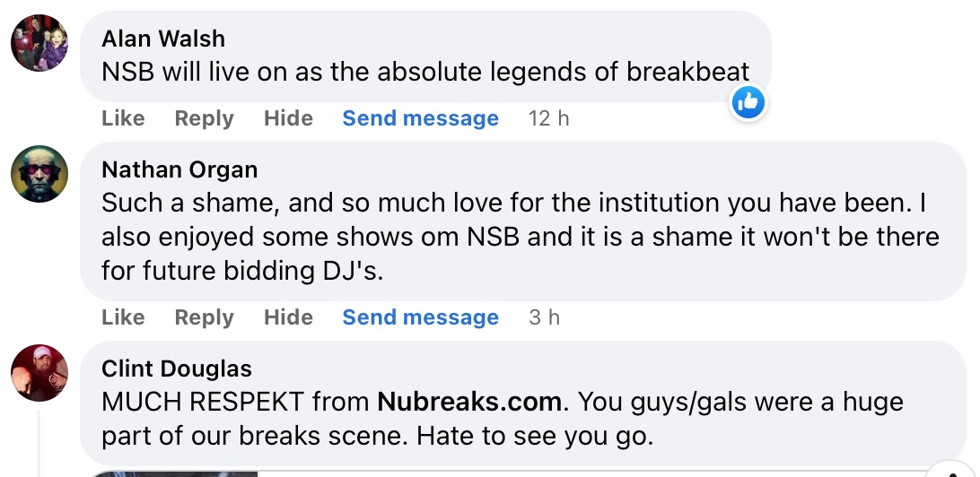Reply to Nathan Organ's comment
The width and height of the screenshot is (980, 477).
click(x=204, y=317)
